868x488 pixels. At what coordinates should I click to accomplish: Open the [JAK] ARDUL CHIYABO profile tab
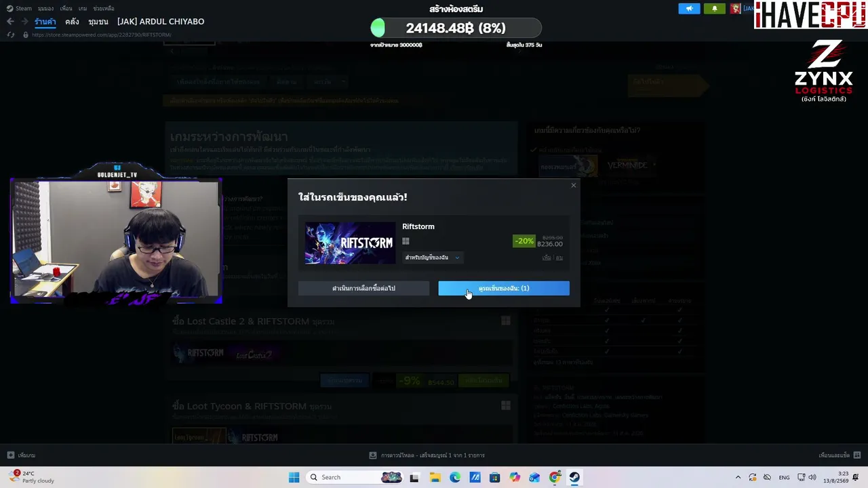point(161,22)
